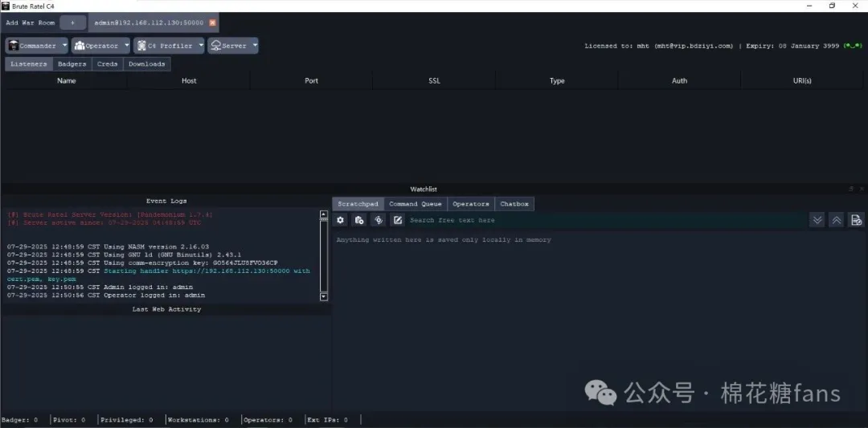Image resolution: width=868 pixels, height=428 pixels.
Task: Click the Search free text input field
Action: click(x=603, y=220)
